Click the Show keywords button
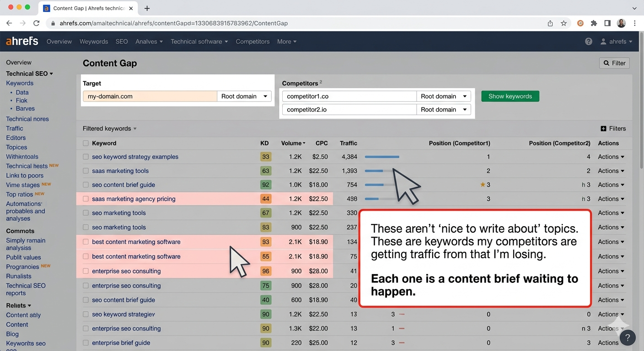This screenshot has height=351, width=644. (510, 96)
